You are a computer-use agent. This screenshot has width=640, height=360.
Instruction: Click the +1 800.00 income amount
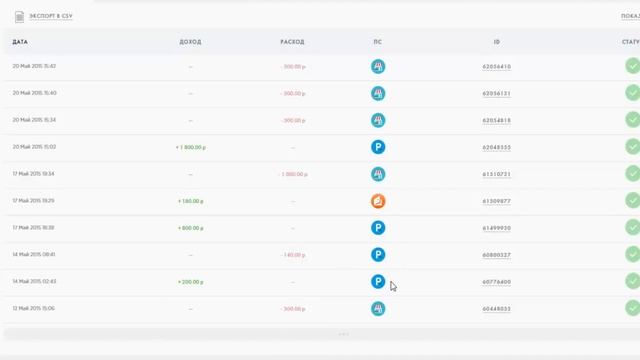click(x=191, y=147)
